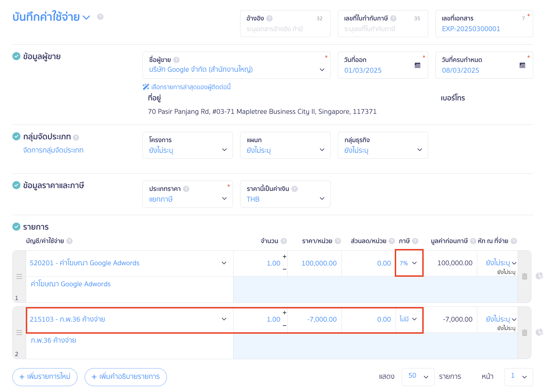
Task: Toggle check circle beside รายการ section
Action: pos(16,227)
